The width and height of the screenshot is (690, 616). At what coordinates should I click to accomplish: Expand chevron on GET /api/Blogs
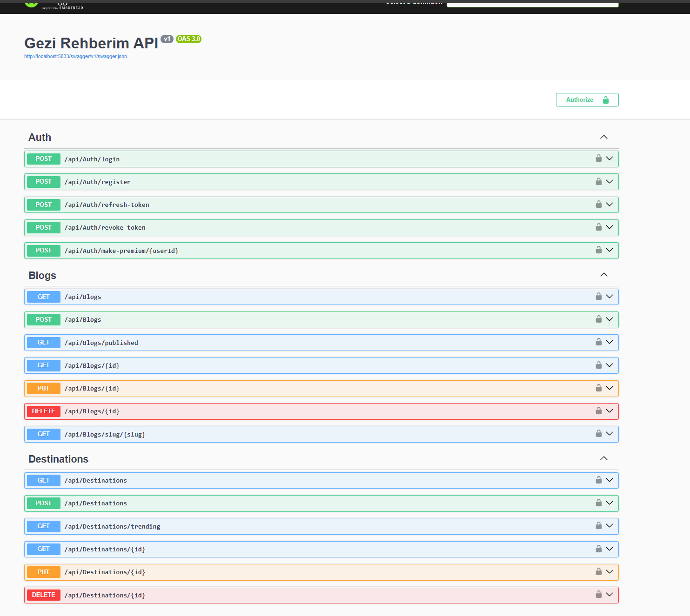click(610, 296)
